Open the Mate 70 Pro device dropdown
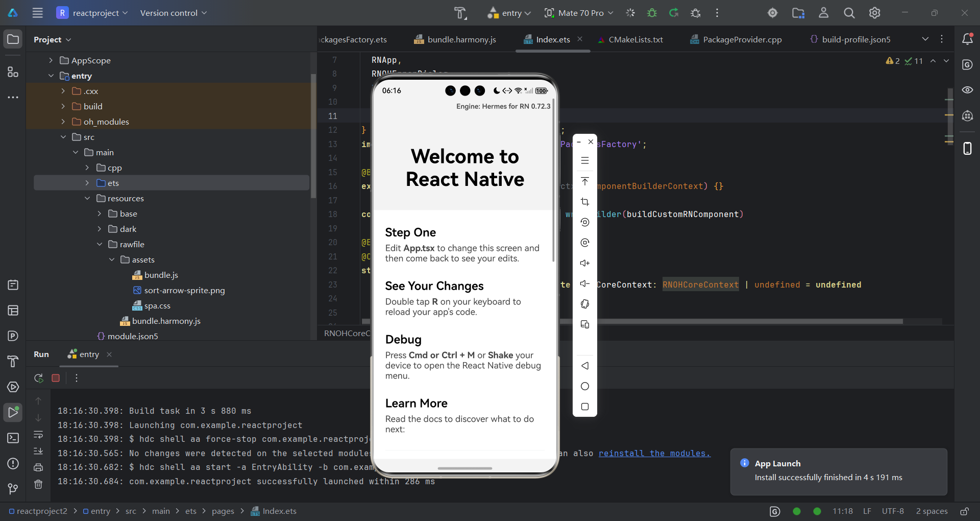This screenshot has width=980, height=521. coord(579,13)
